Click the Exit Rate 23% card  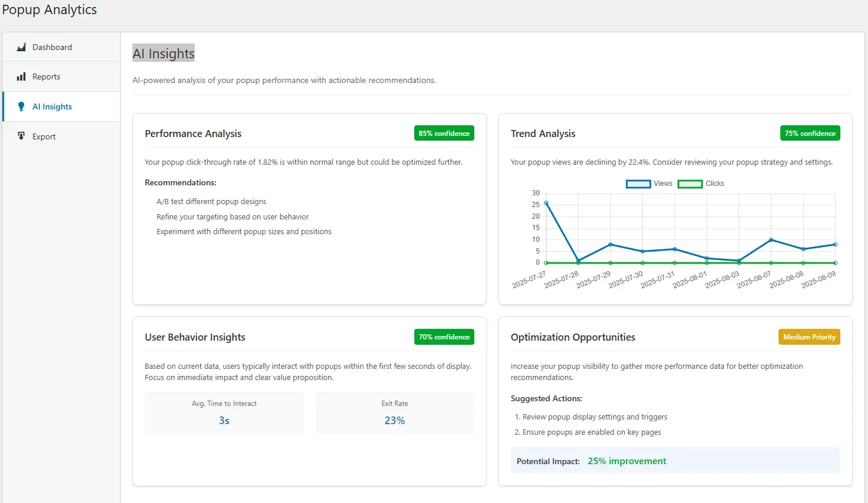(394, 413)
